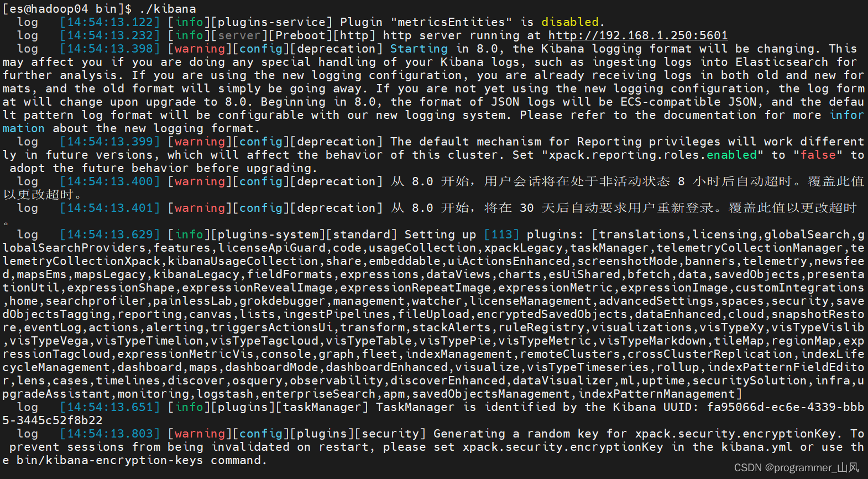Screen dimensions: 868x479
Task: Select the green 'enabled' text in xpack.reporting.roles
Action: pos(732,155)
